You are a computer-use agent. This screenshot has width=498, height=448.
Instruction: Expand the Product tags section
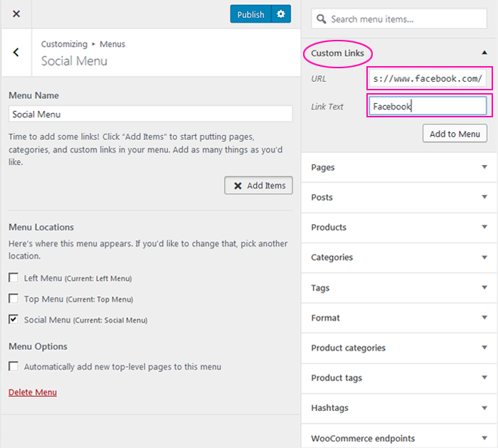click(x=399, y=378)
